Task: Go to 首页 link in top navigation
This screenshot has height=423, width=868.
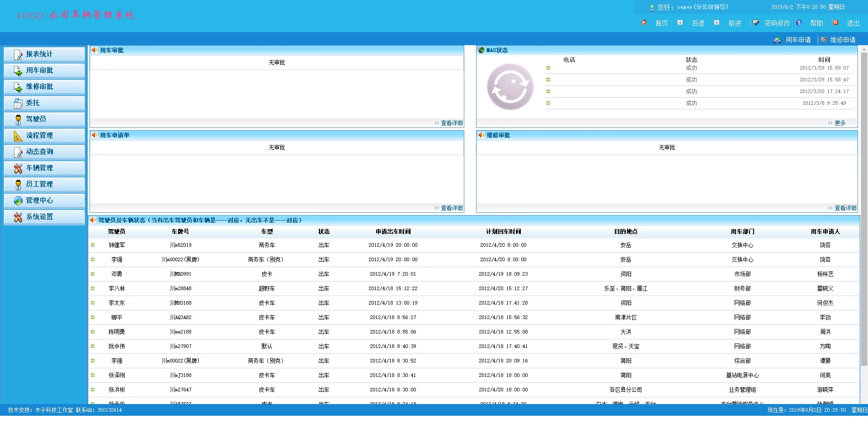Action: tap(661, 23)
